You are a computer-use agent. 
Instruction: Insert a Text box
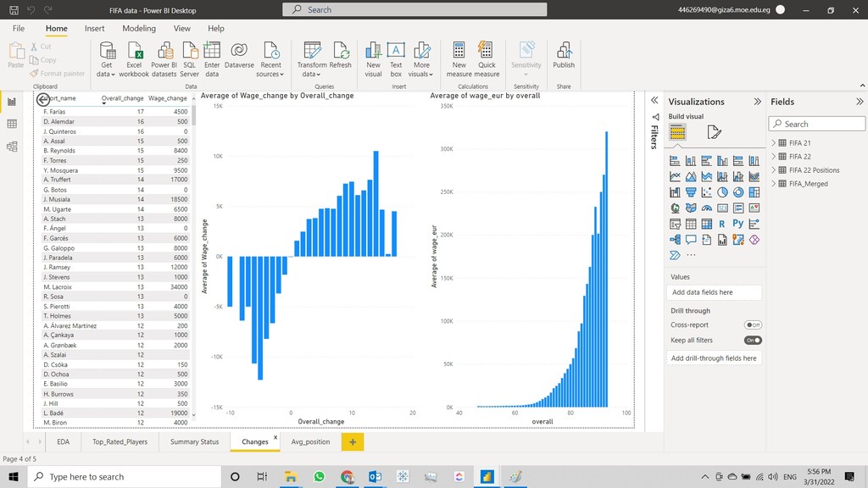tap(396, 60)
